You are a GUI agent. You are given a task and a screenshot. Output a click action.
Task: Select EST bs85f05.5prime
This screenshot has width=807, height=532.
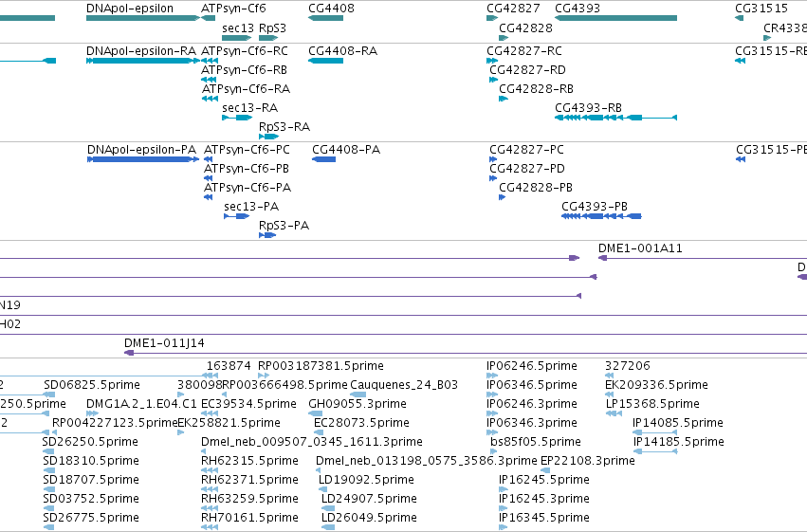pyautogui.click(x=535, y=442)
